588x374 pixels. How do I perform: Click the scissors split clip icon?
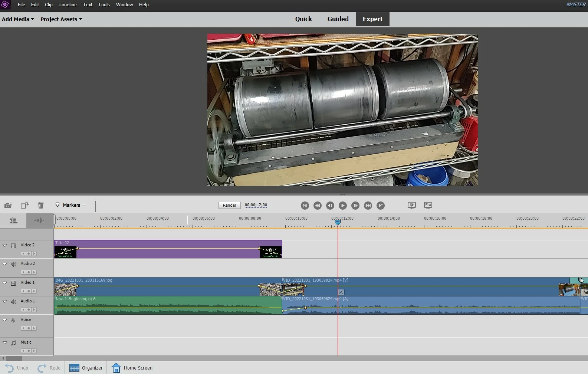[x=341, y=292]
